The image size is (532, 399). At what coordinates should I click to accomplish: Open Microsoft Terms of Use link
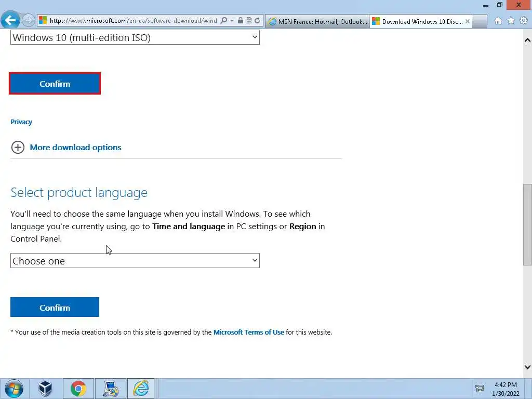click(x=249, y=332)
